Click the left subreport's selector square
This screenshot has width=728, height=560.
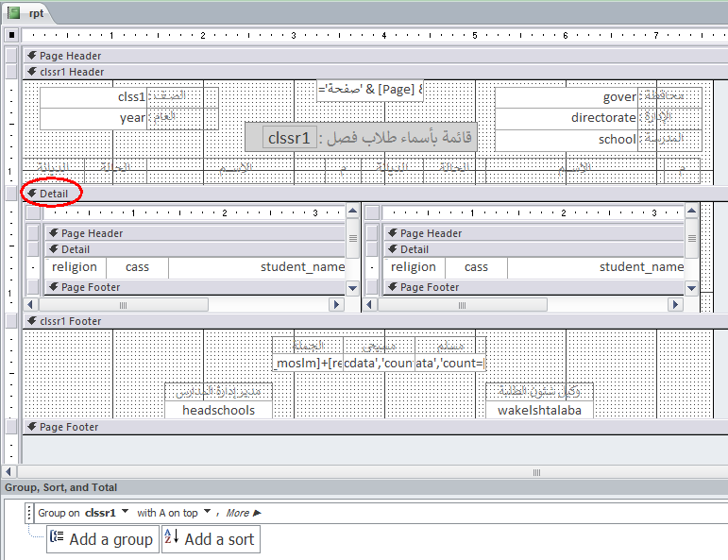click(33, 212)
